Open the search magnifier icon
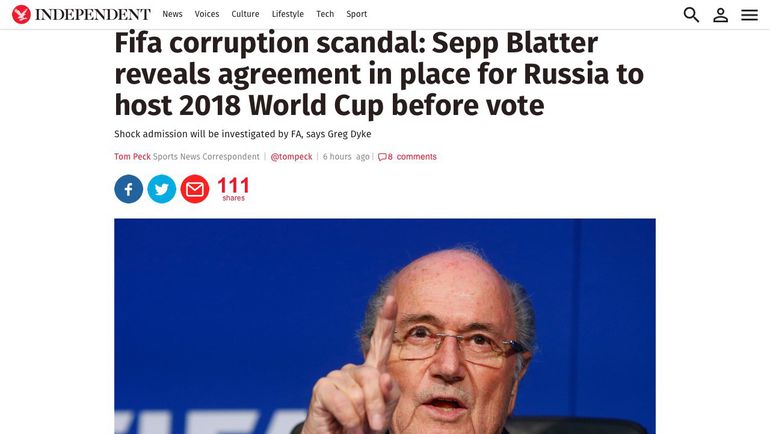The image size is (770, 434). pyautogui.click(x=691, y=15)
